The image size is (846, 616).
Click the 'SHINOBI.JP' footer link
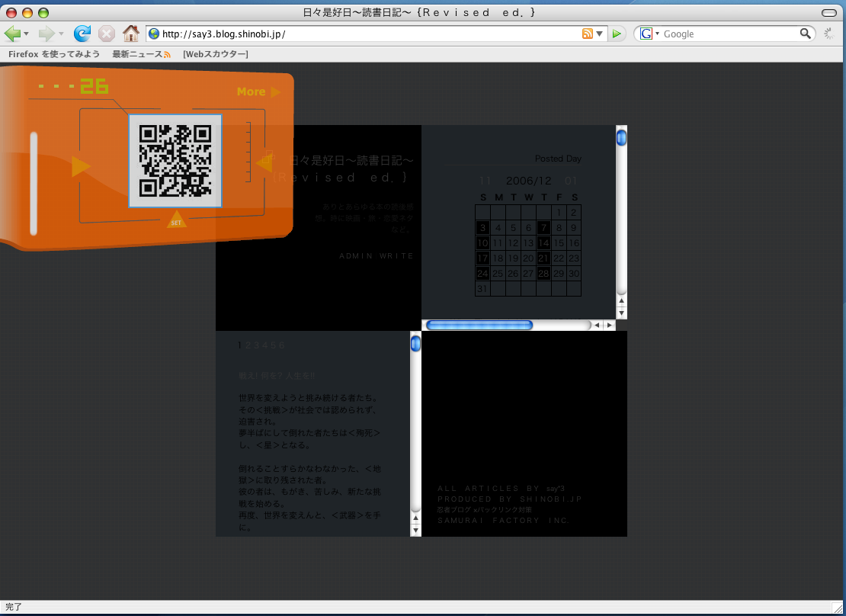551,499
